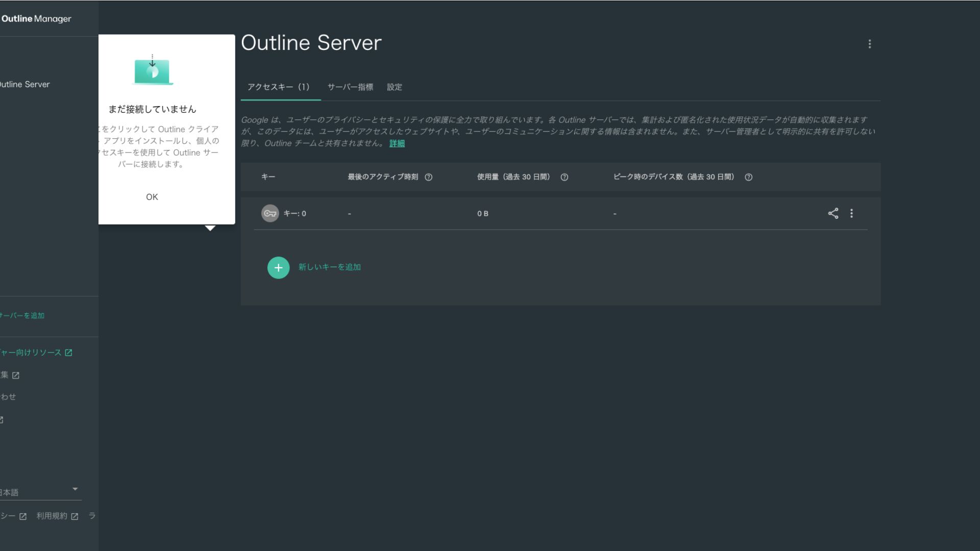The image size is (980, 551).
Task: Click the external-link icon below わせ in the sidebar
Action: point(2,420)
